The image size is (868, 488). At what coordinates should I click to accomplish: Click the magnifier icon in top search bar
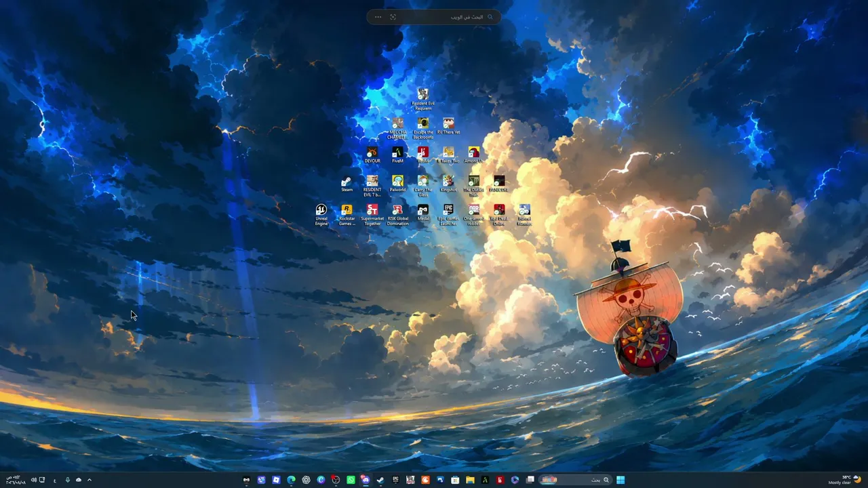coord(490,17)
